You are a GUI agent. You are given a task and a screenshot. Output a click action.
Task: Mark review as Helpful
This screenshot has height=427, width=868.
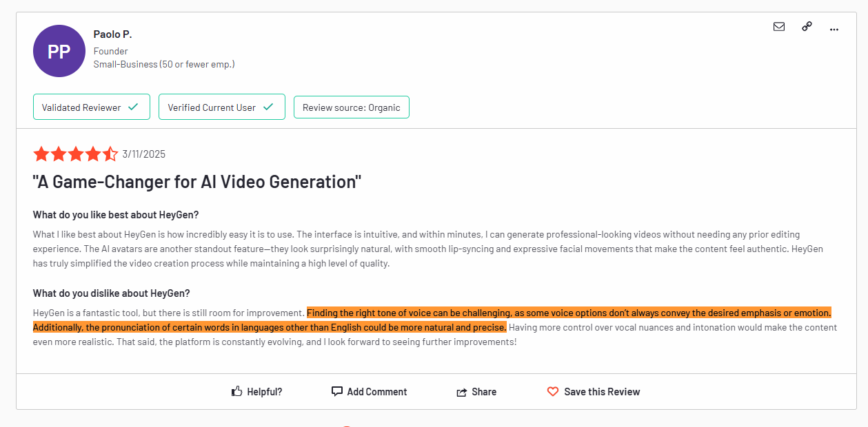[x=264, y=392]
